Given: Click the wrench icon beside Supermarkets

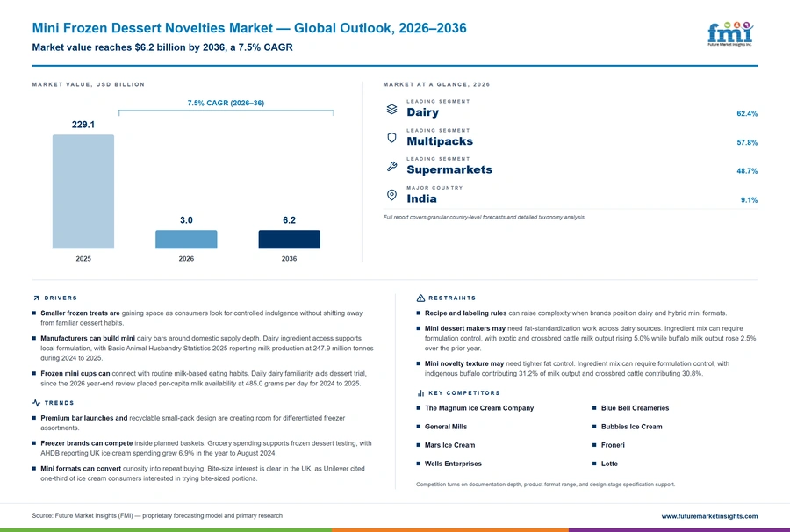Looking at the screenshot, I should [391, 166].
